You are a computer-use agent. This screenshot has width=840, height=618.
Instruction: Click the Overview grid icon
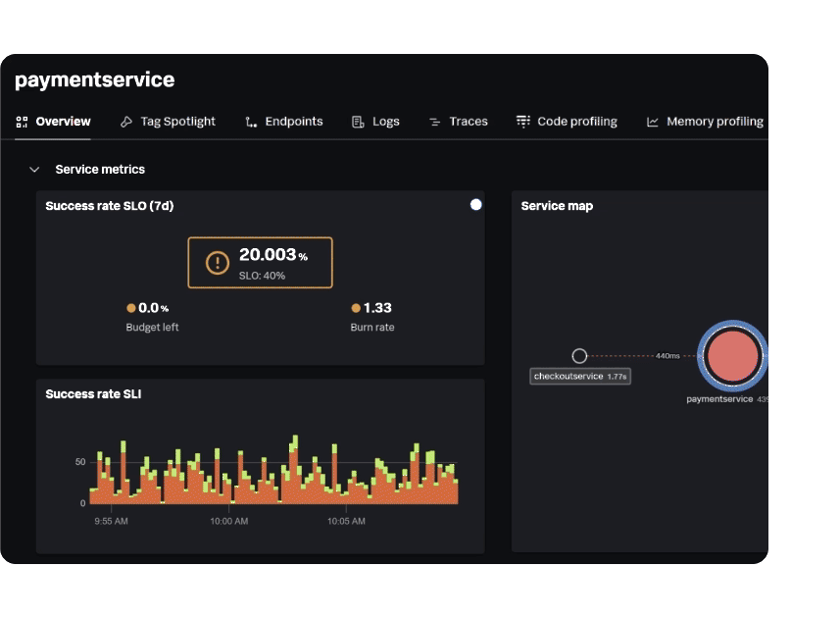[22, 122]
